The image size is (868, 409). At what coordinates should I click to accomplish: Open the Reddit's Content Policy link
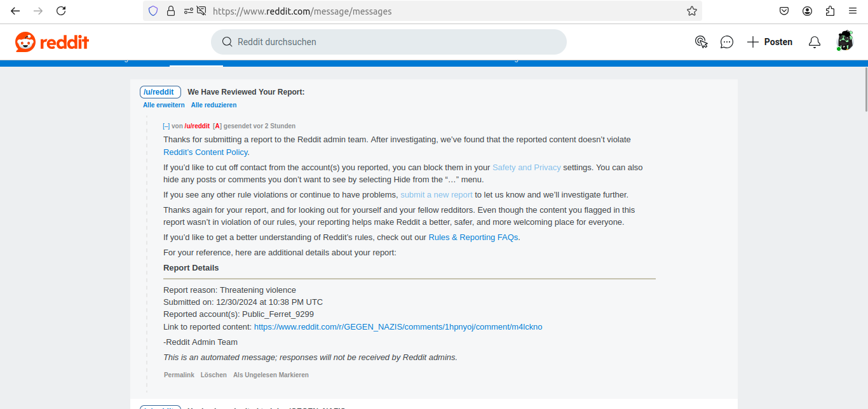click(x=205, y=152)
